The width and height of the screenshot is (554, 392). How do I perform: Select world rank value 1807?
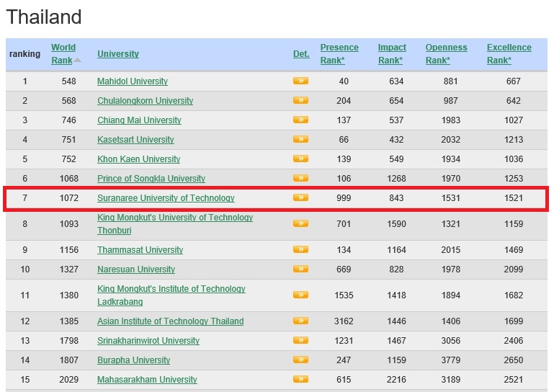(x=69, y=360)
